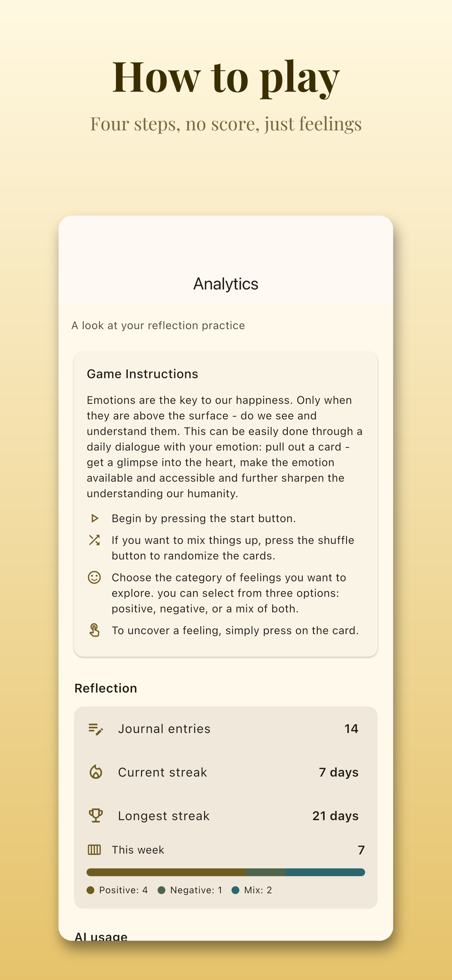
Task: Click the shuffle icon in instructions
Action: [x=94, y=540]
